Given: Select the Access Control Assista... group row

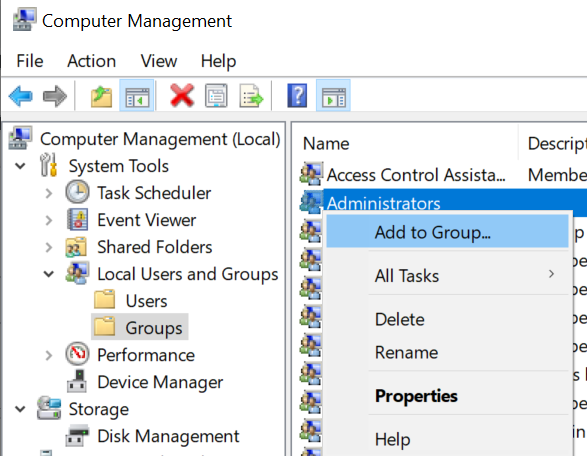Looking at the screenshot, I should click(443, 174).
